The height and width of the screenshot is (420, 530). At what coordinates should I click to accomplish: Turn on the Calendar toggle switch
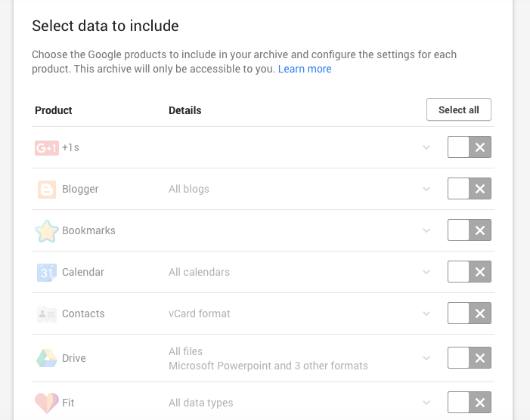pyautogui.click(x=470, y=272)
